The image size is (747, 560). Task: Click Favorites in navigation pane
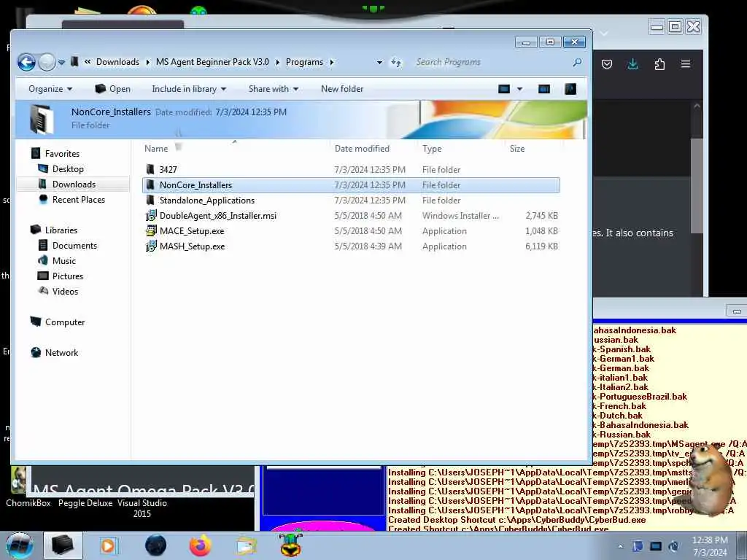pos(62,154)
